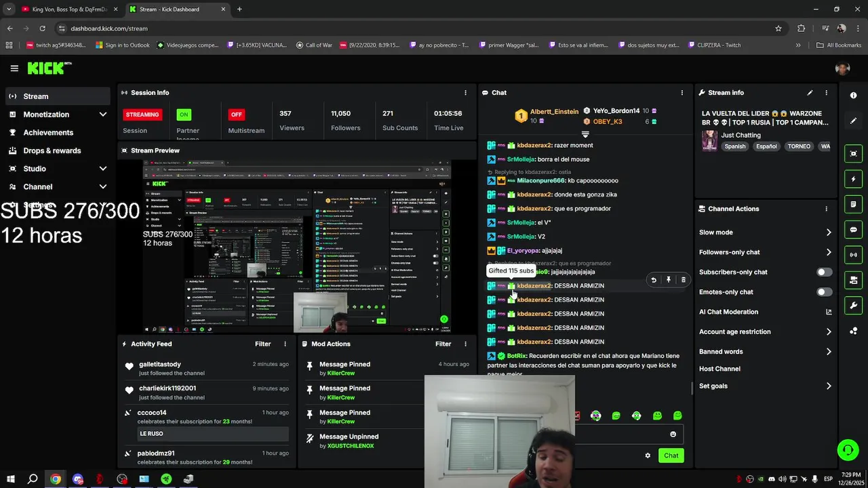Collapse chat leaderboard with down arrow

pyautogui.click(x=585, y=134)
